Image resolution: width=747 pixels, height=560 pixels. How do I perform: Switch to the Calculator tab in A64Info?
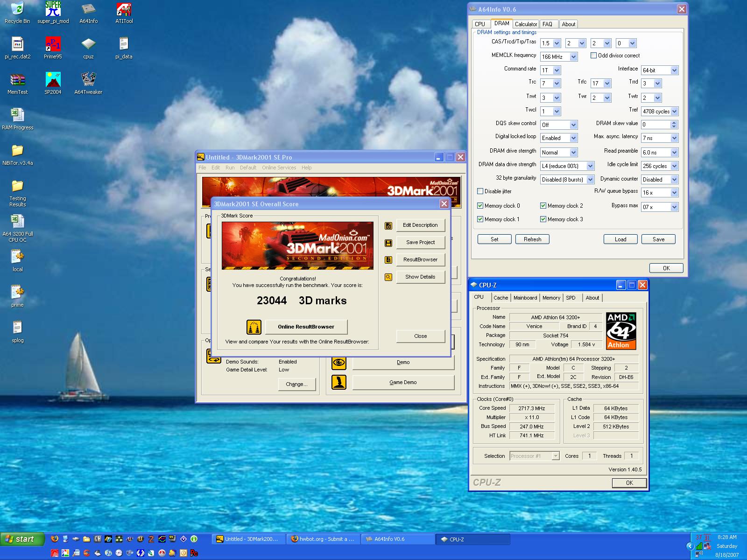coord(526,24)
